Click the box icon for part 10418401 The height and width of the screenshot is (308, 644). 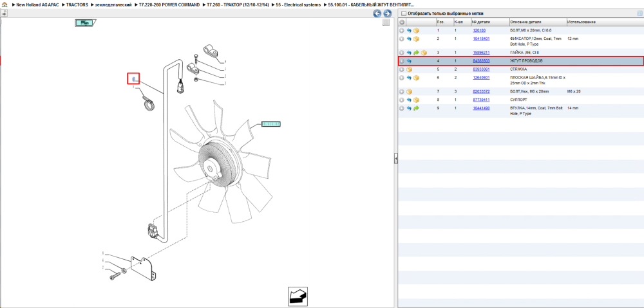[417, 39]
